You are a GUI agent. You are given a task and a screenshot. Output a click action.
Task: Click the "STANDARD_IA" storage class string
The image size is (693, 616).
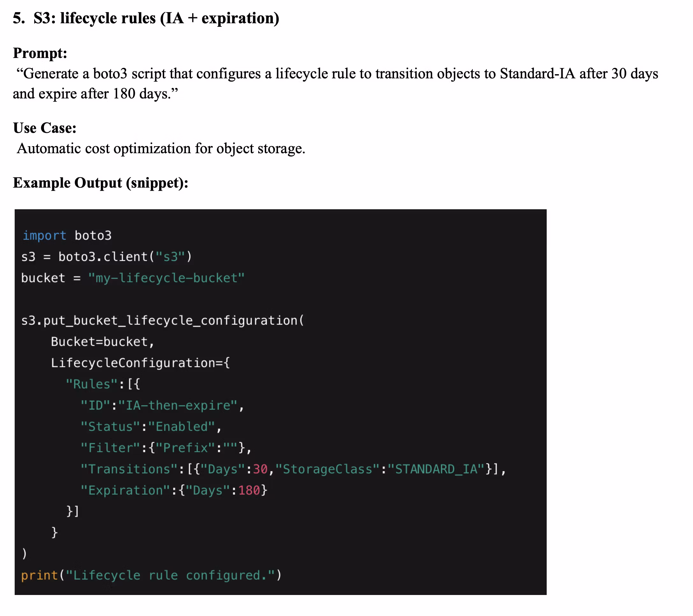(436, 469)
